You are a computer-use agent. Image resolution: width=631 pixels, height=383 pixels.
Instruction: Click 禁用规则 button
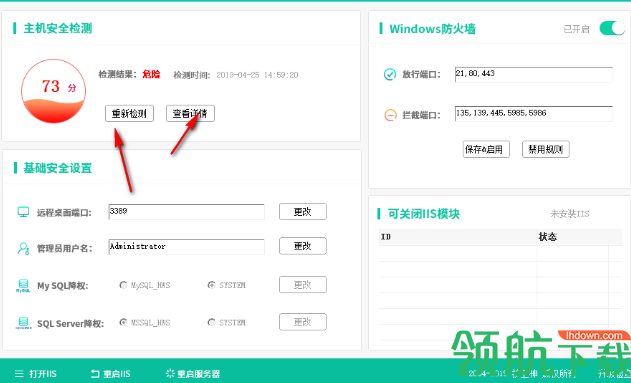(x=546, y=149)
